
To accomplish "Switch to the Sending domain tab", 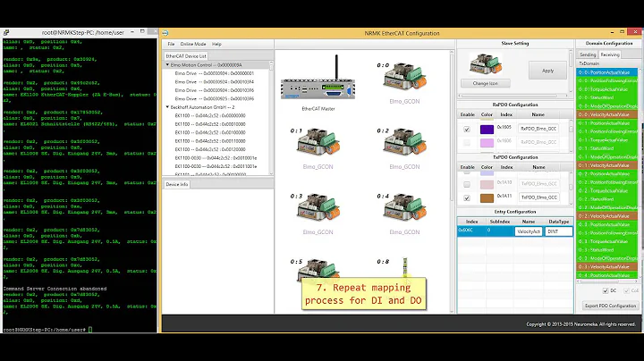I will click(x=588, y=55).
